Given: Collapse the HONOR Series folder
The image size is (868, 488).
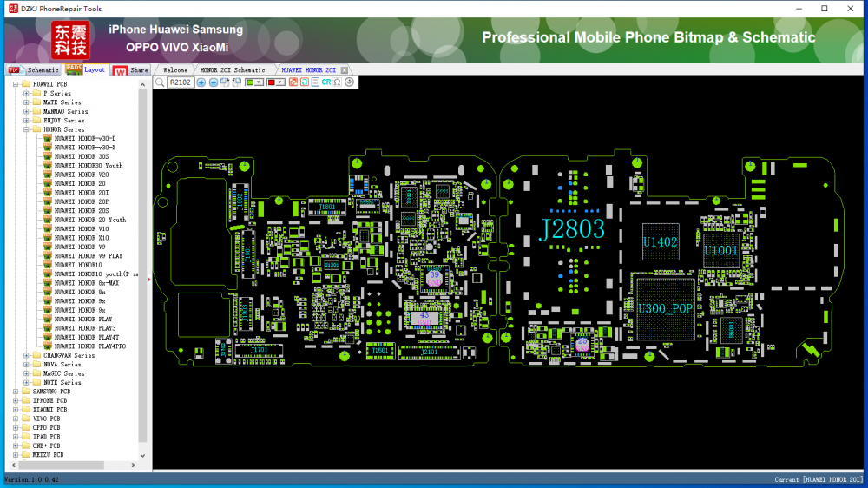Looking at the screenshot, I should pyautogui.click(x=27, y=129).
